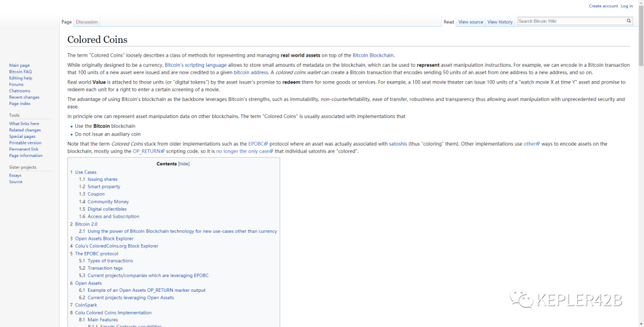Viewport: 644px width, 327px height.
Task: Jump to CoinSpark contents entry
Action: (86, 305)
